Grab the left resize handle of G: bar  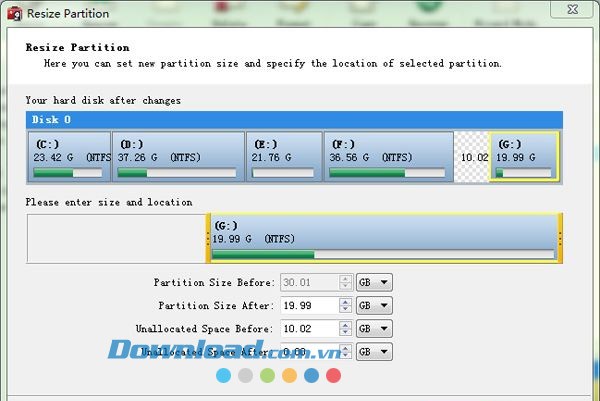(x=208, y=238)
